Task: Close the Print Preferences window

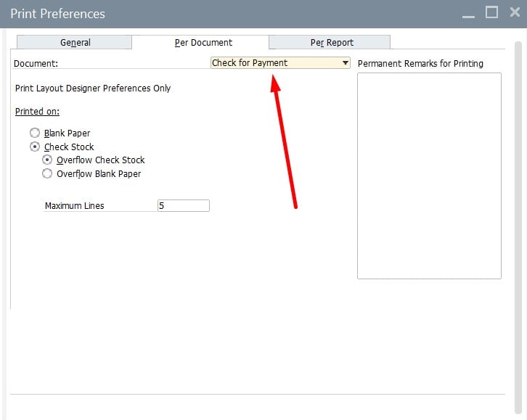Action: [515, 12]
